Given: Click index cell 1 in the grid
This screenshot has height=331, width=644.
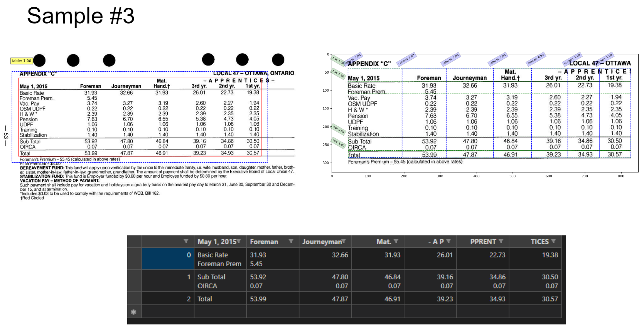Looking at the screenshot, I should 168,281.
